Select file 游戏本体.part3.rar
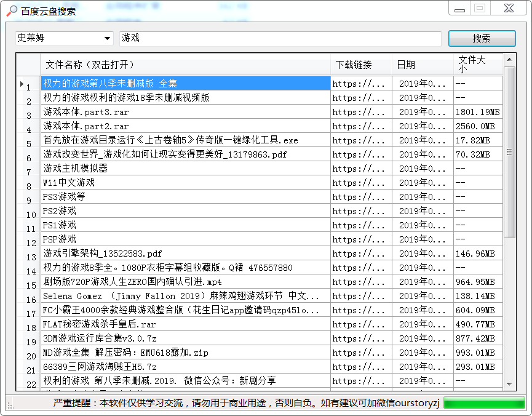 point(186,112)
